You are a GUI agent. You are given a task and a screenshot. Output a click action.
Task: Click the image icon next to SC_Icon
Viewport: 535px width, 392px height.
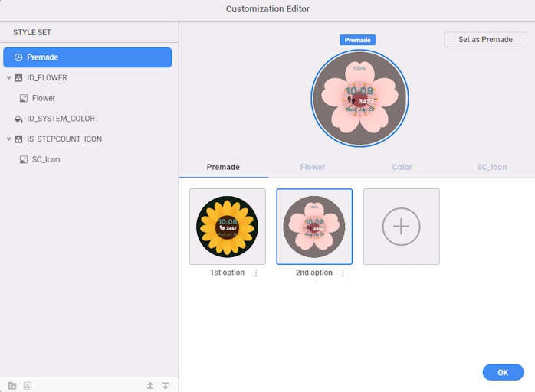pos(24,159)
